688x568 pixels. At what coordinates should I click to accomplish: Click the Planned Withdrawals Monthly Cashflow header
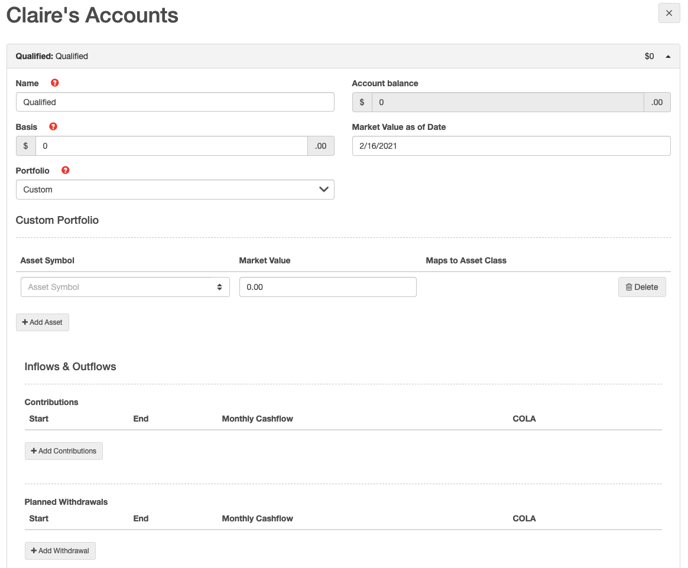(x=257, y=518)
